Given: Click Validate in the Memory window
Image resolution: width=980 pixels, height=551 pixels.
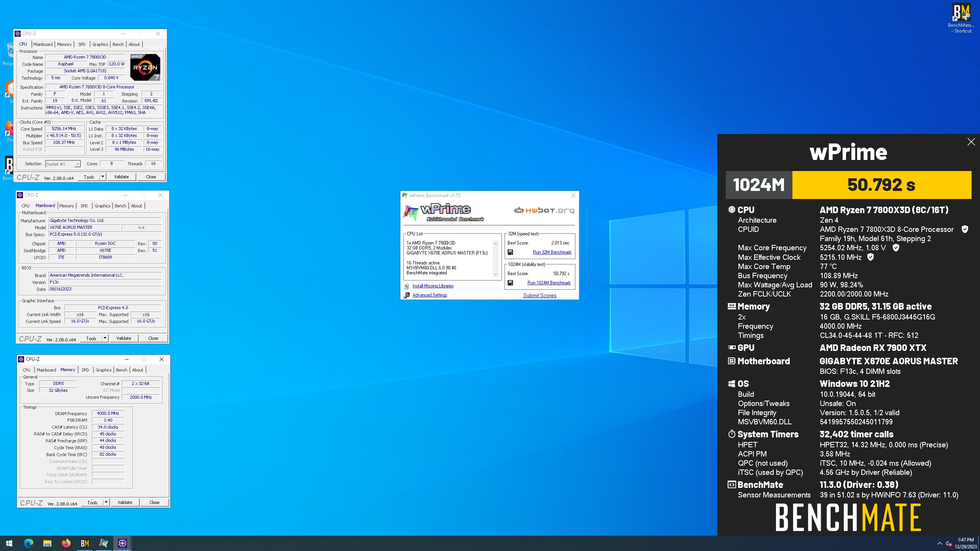Looking at the screenshot, I should (125, 502).
